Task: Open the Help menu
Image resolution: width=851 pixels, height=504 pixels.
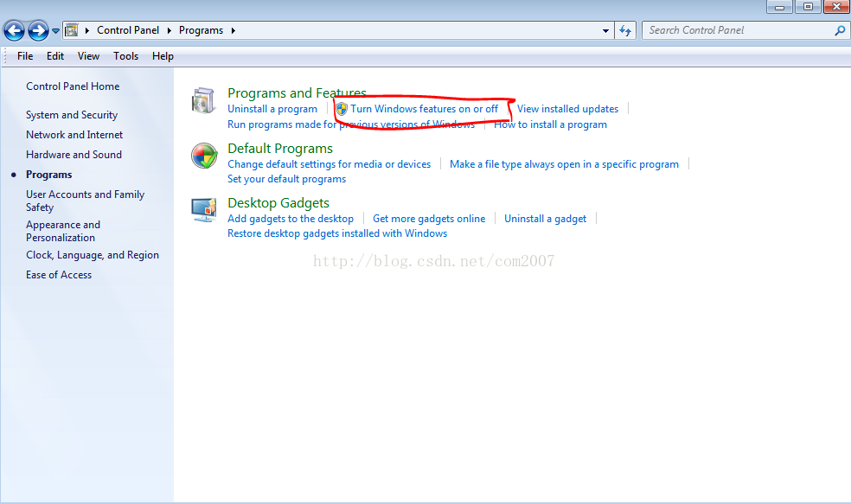Action: coord(163,56)
